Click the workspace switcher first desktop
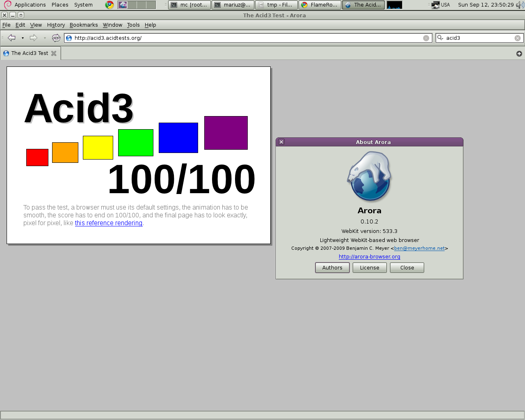The height and width of the screenshot is (420, 525). click(x=123, y=5)
